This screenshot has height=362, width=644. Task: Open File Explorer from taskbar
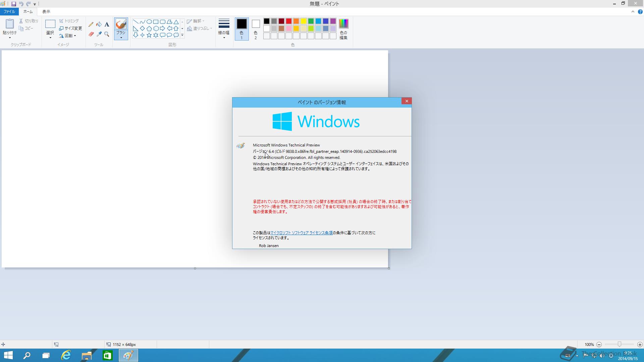[87, 355]
